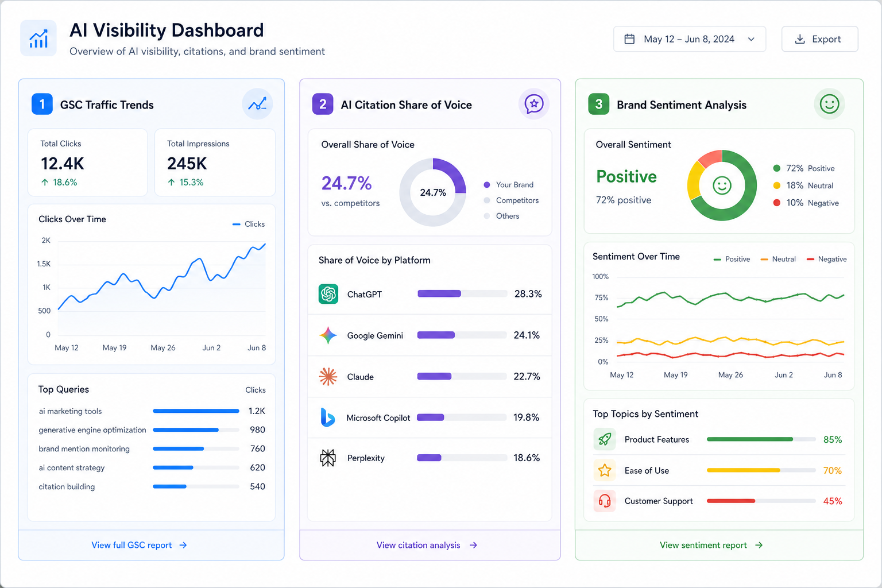882x588 pixels.
Task: Click the AI Visibility Dashboard logo icon
Action: click(x=38, y=38)
